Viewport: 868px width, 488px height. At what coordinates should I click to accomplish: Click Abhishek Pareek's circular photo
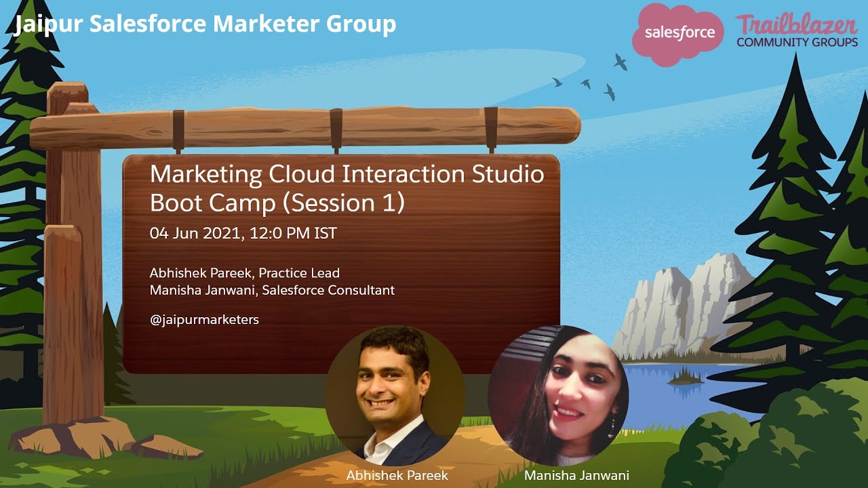395,395
